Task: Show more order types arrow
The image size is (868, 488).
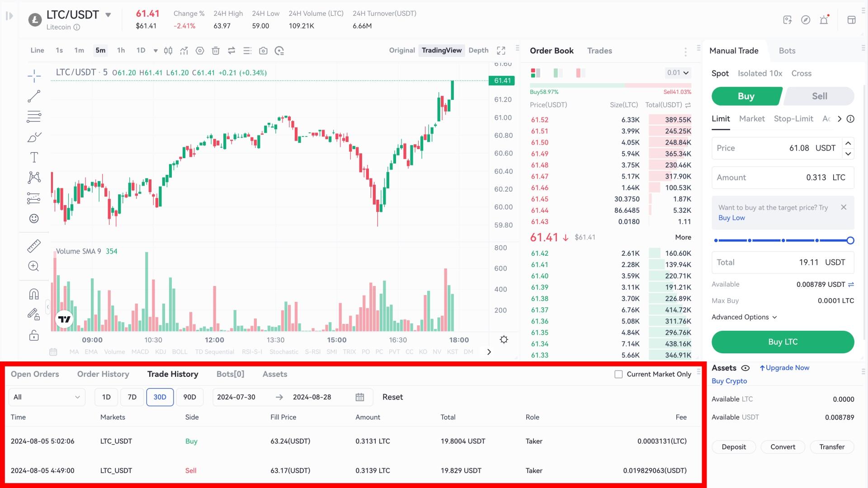Action: pos(840,119)
